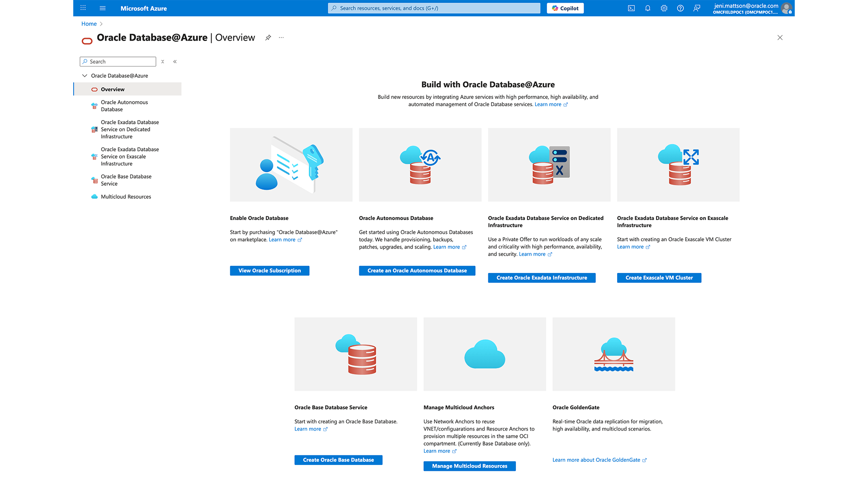Collapse the sidebar with the double-chevron toggle
The height and width of the screenshot is (488, 868).
tap(175, 61)
